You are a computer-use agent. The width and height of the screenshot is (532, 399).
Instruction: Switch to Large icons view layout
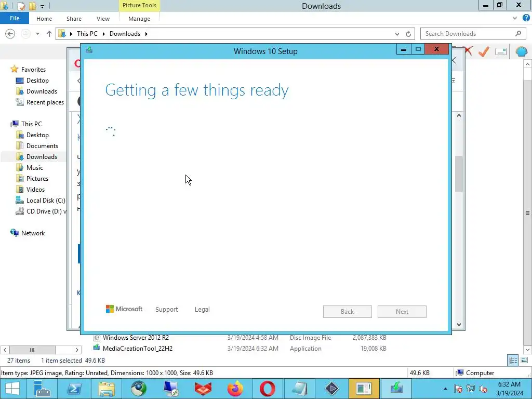point(524,361)
